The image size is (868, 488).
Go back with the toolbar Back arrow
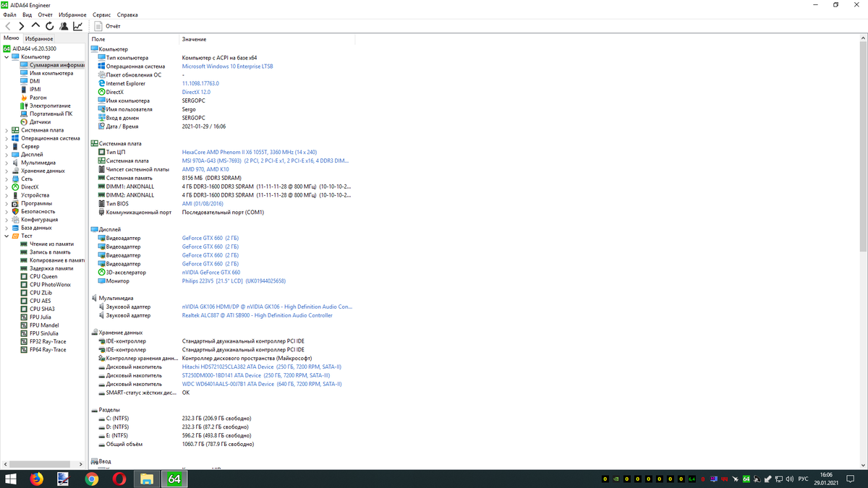[x=8, y=26]
